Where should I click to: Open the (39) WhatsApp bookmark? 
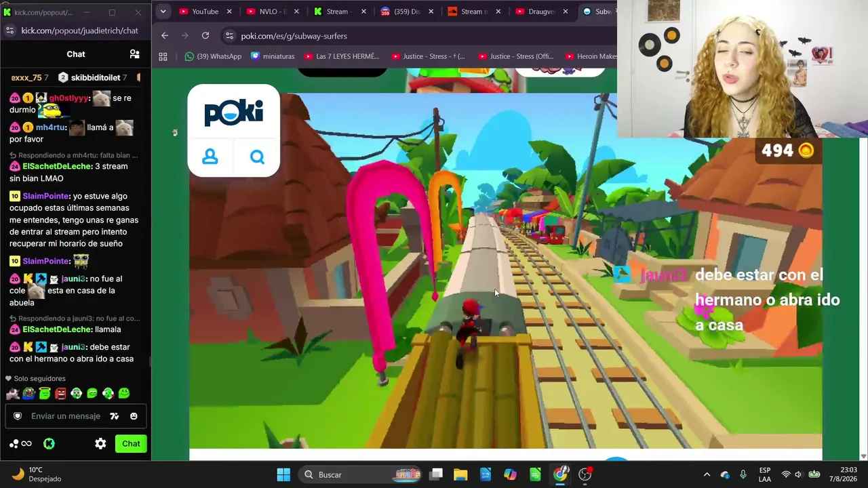click(213, 56)
